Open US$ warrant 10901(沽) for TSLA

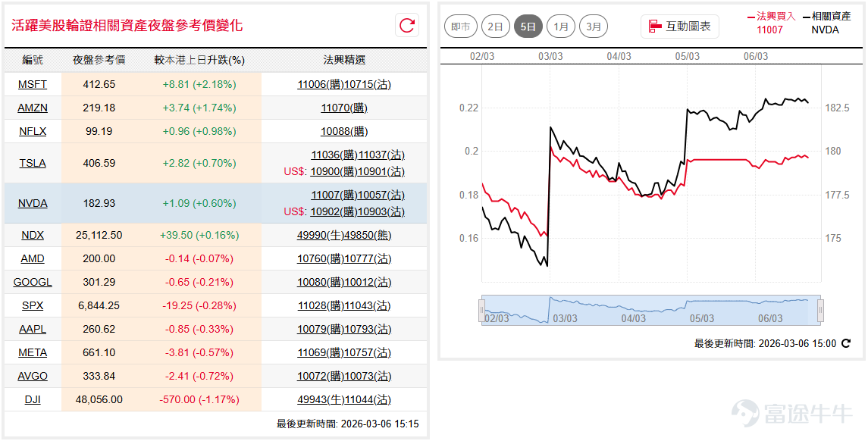coord(381,171)
